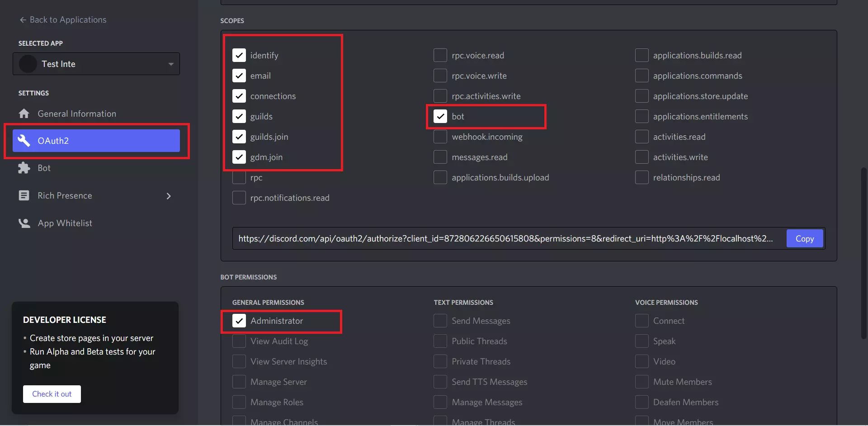Viewport: 868px width, 426px height.
Task: Click the puzzle piece icon for Bot
Action: tap(24, 168)
